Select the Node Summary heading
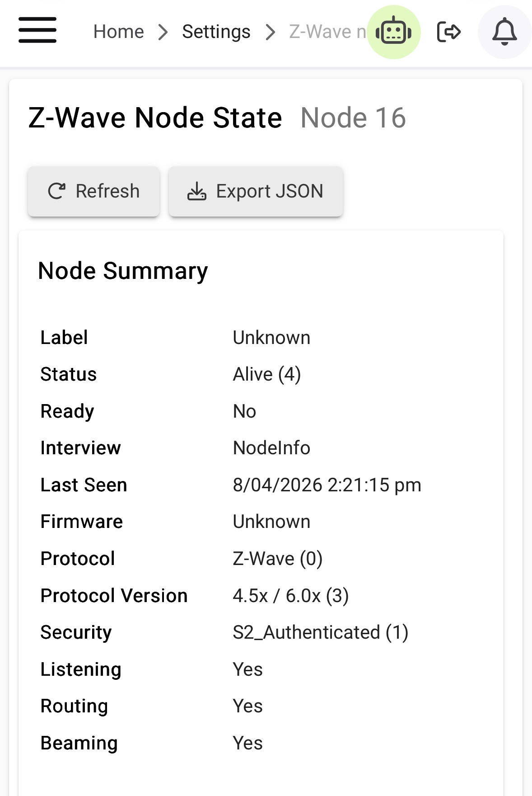This screenshot has width=532, height=796. 123,271
